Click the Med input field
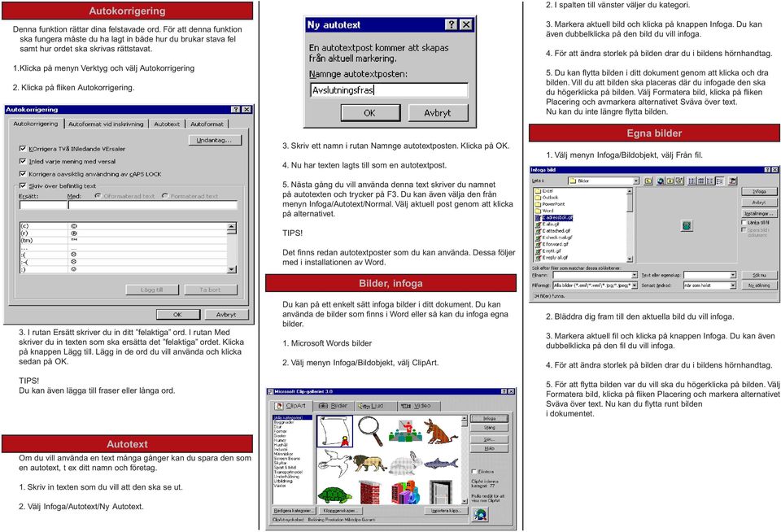This screenshot has height=532, width=781. click(x=152, y=205)
